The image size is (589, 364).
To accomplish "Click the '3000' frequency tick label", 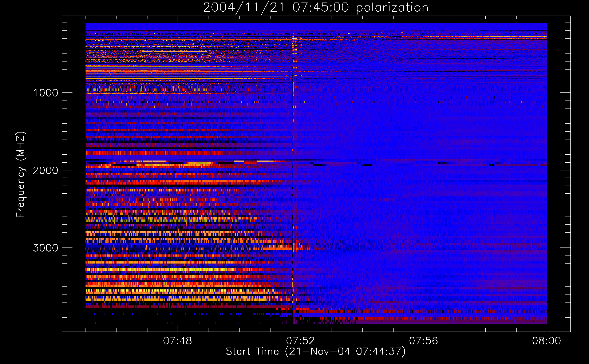I will (46, 248).
